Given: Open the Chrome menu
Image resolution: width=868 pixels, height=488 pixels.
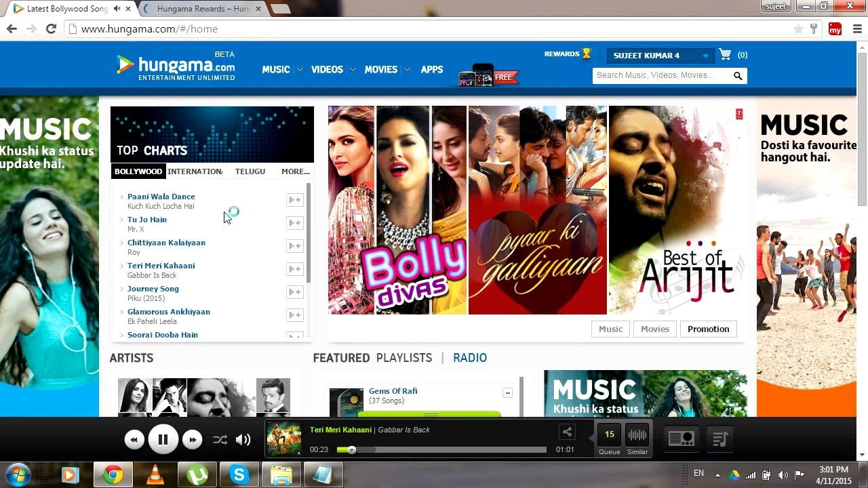Looking at the screenshot, I should pyautogui.click(x=856, y=29).
